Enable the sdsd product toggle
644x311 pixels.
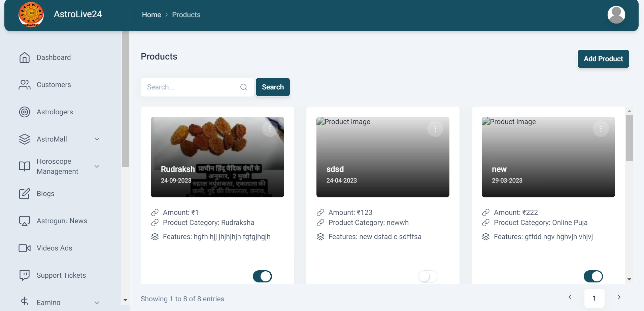[428, 276]
